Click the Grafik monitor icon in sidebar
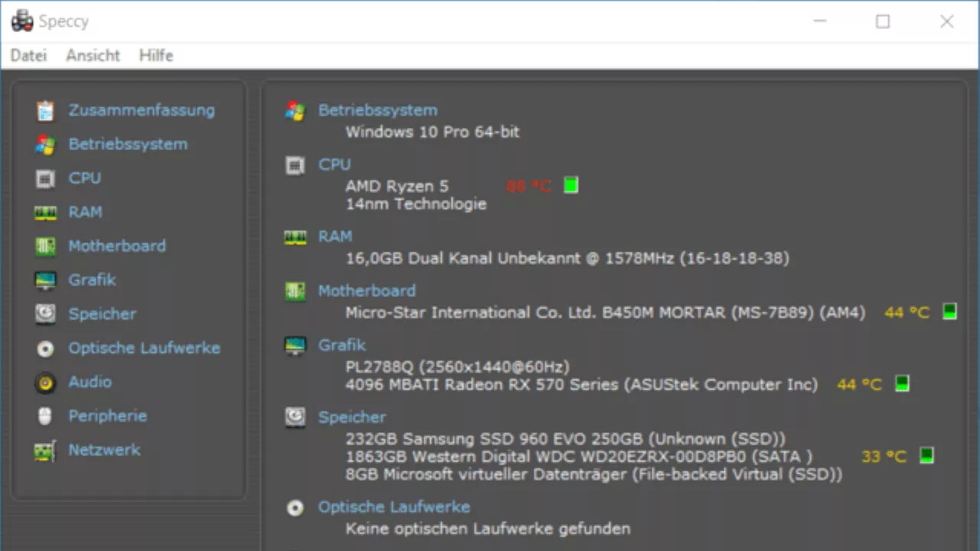The width and height of the screenshot is (980, 551). pyautogui.click(x=45, y=280)
